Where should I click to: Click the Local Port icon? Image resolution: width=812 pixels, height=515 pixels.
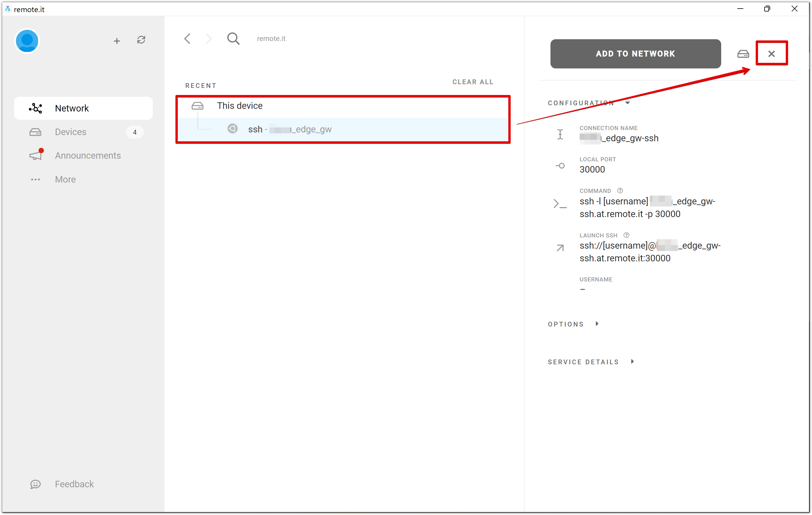(x=560, y=165)
